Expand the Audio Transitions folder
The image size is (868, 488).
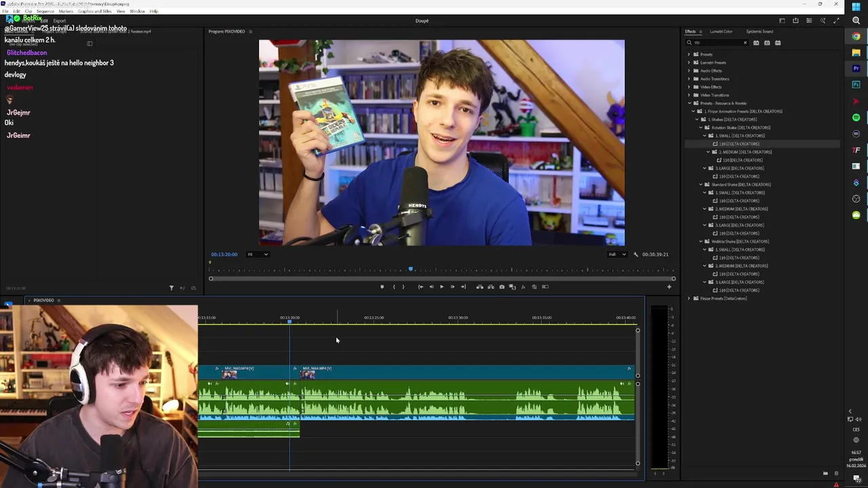coord(689,79)
